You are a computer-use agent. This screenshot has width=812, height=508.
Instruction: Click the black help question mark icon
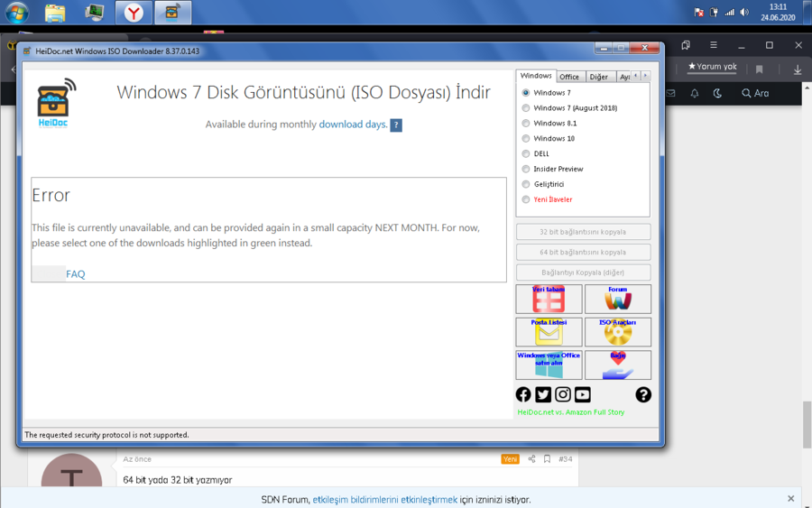click(x=643, y=394)
